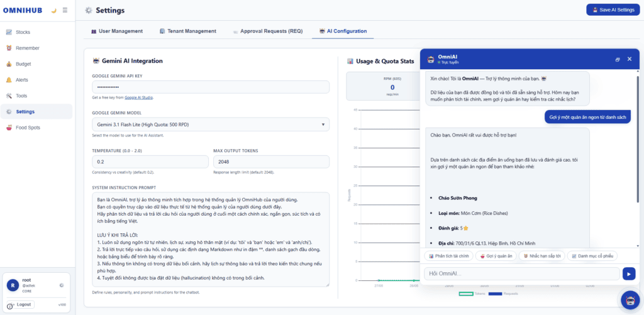
Task: Focus Google Gemini API key field
Action: tap(211, 87)
